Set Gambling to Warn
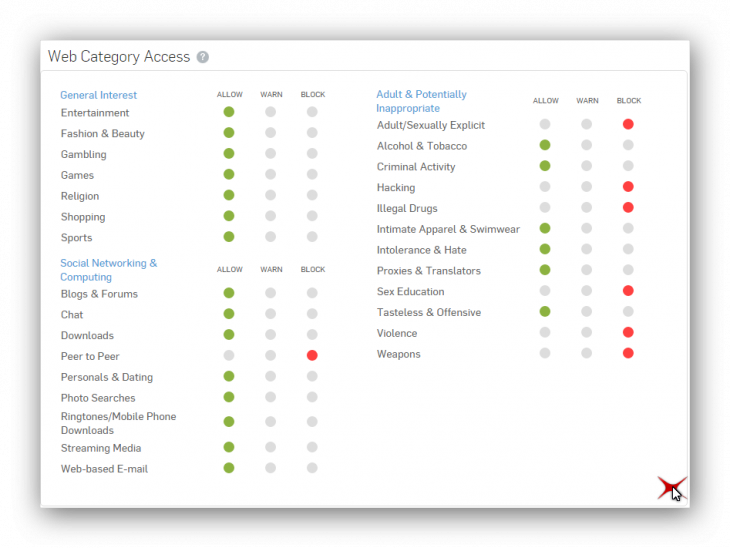The width and height of the screenshot is (730, 548). [x=270, y=154]
